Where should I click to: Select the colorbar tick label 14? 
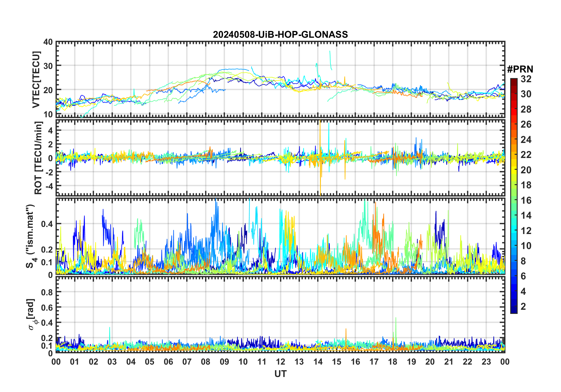[526, 215]
